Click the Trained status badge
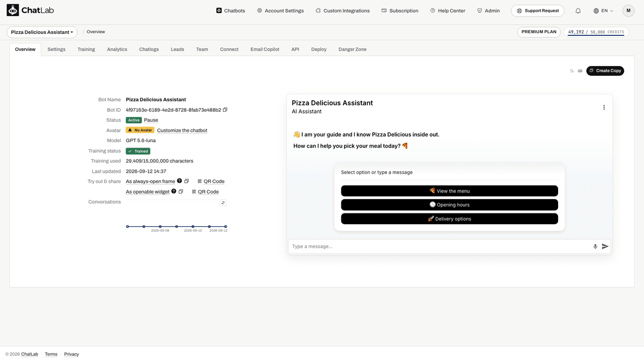 pos(138,151)
